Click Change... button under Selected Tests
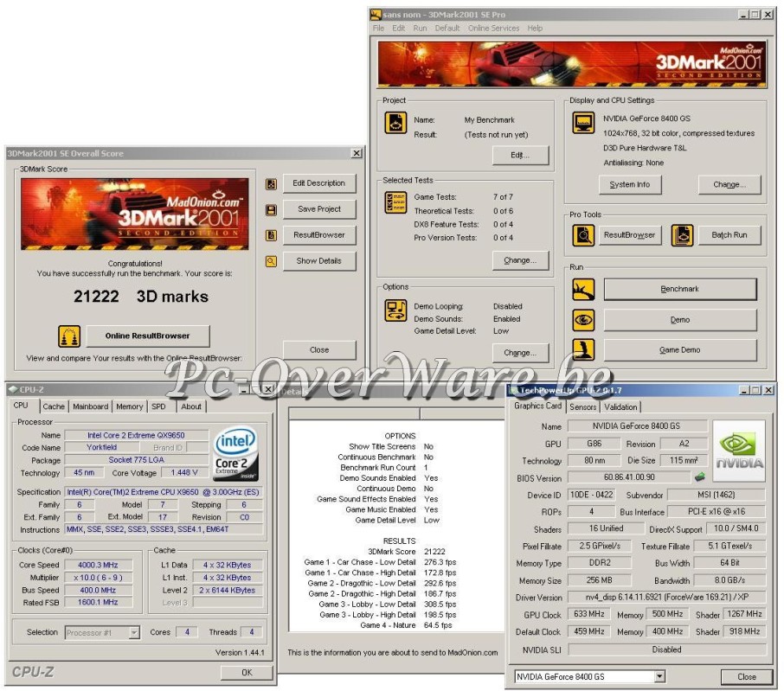The height and width of the screenshot is (691, 784). coord(520,260)
